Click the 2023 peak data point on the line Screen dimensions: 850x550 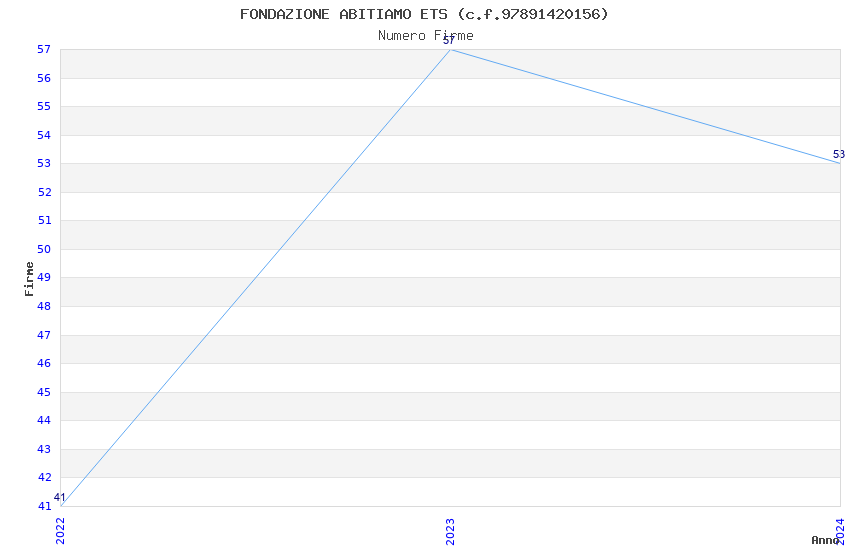pyautogui.click(x=450, y=50)
